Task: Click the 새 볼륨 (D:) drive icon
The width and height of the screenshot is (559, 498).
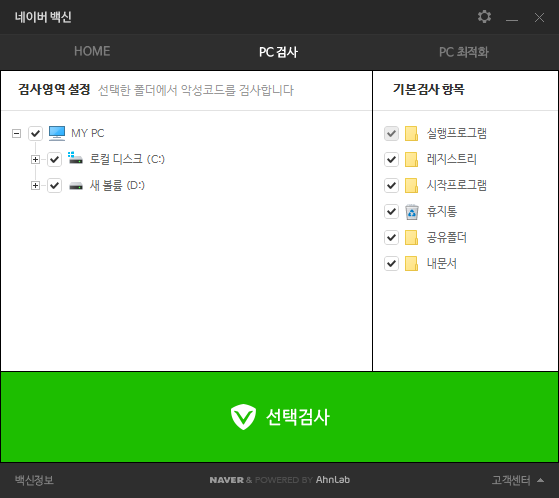Action: [76, 186]
